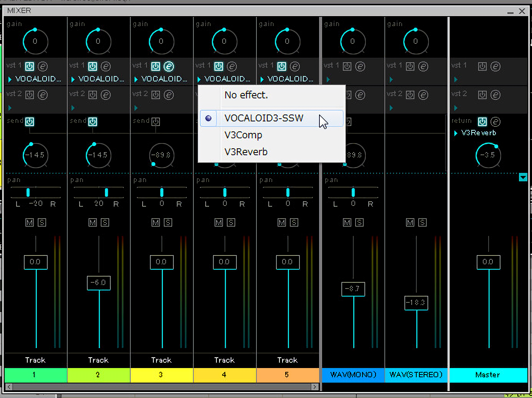The image size is (532, 398).
Task: Collapse mixer section with teal arrow button
Action: [x=523, y=177]
